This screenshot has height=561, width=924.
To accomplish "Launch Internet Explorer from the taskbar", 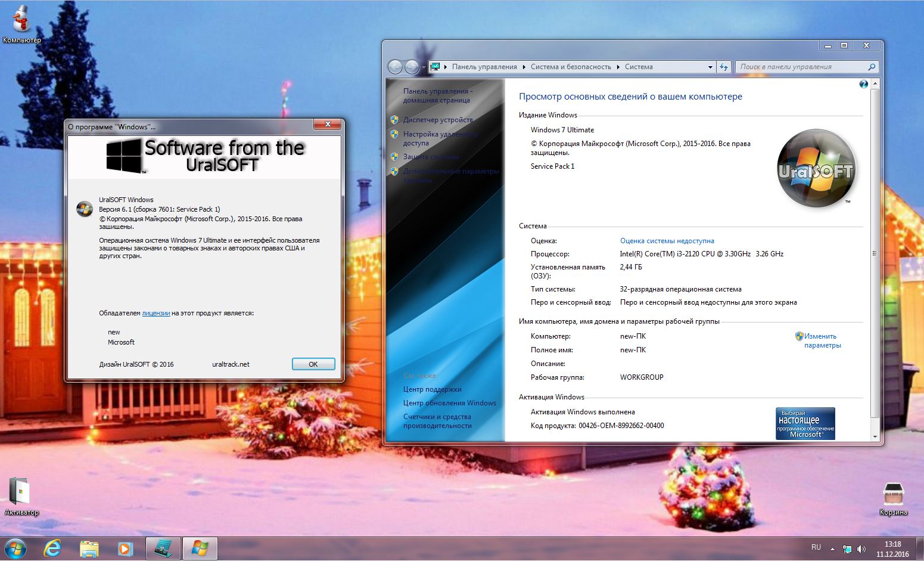I will click(52, 548).
